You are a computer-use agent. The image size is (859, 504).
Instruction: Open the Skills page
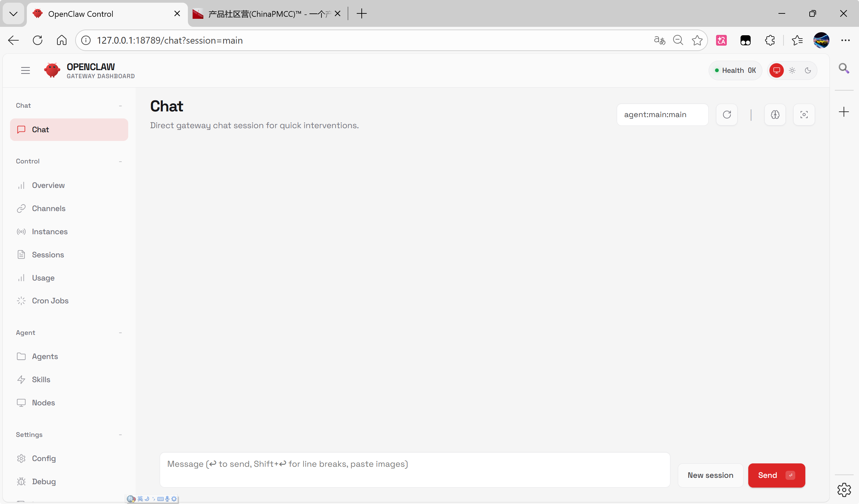[x=41, y=379]
